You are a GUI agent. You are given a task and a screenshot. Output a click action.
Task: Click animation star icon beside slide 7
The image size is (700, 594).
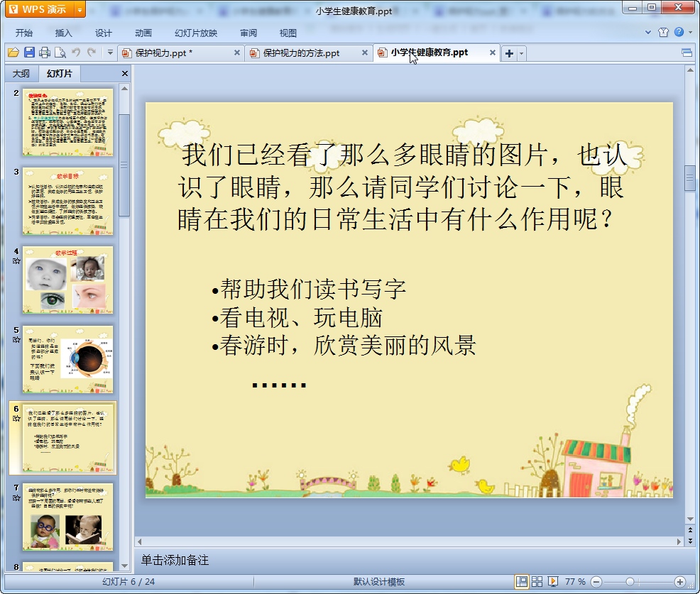point(16,497)
